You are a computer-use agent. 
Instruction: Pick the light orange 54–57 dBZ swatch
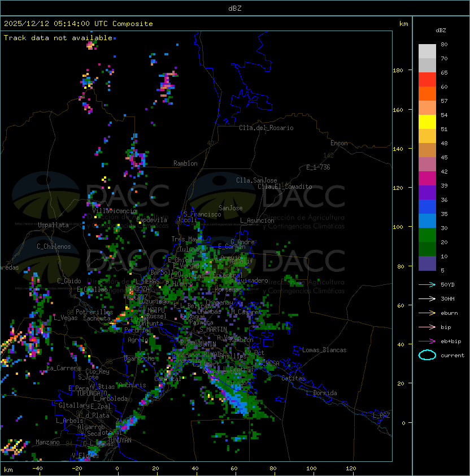click(427, 108)
